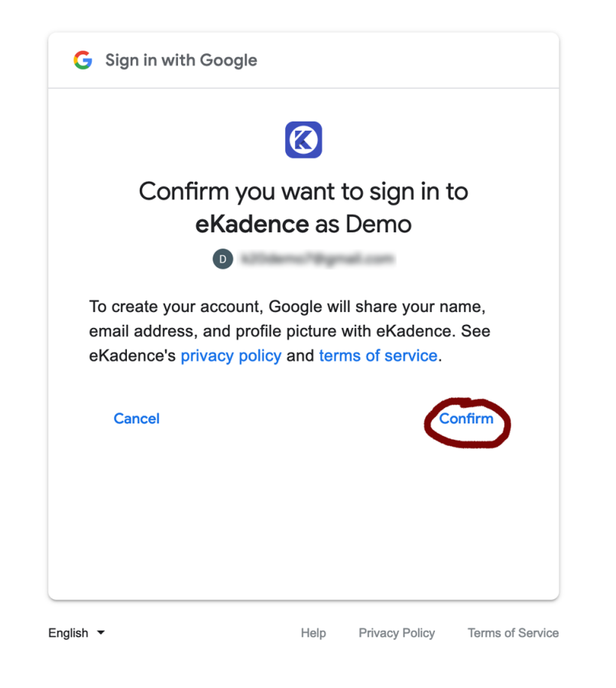Image resolution: width=616 pixels, height=688 pixels.
Task: Click the 'email address, and profile picture' line
Action: tap(290, 331)
